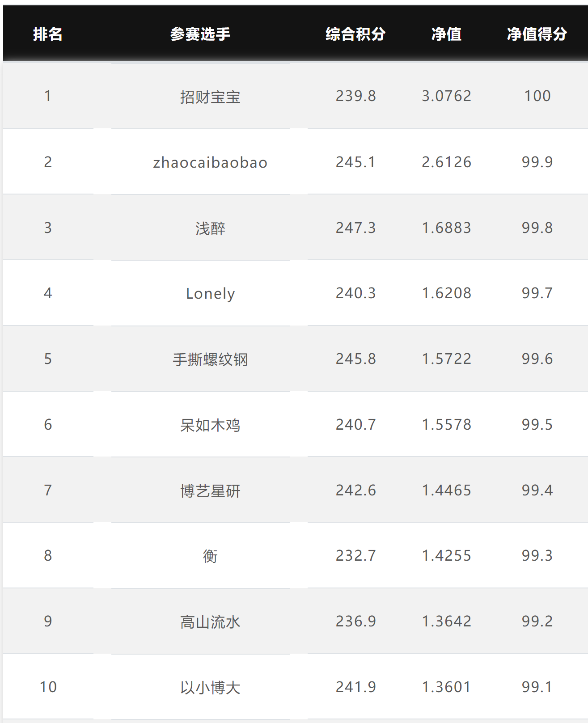This screenshot has height=723, width=588.
Task: Open contestant 手撕螺纹钢 entry
Action: [210, 359]
